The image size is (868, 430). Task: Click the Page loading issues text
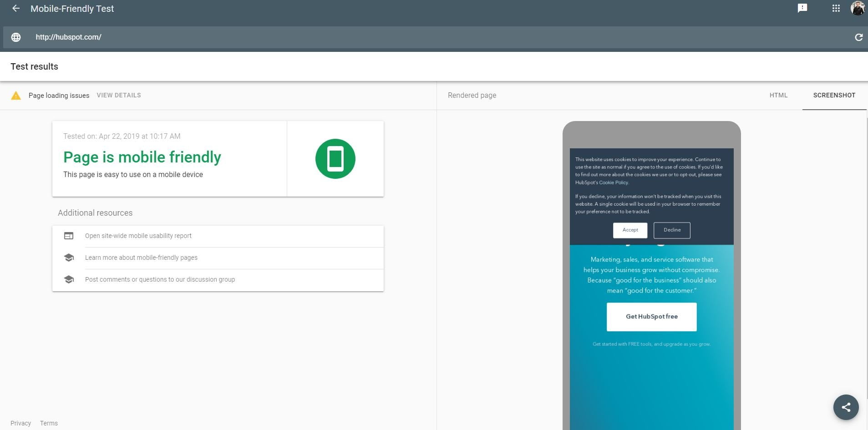point(59,96)
